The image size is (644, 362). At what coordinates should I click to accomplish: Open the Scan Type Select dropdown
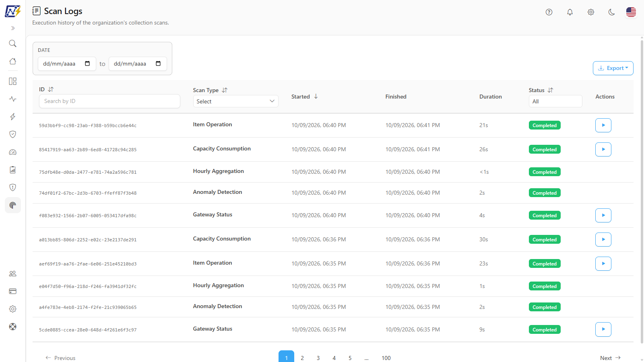click(236, 101)
